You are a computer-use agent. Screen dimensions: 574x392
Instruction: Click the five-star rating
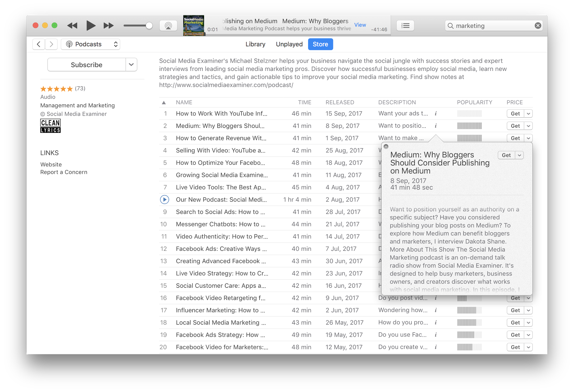pyautogui.click(x=57, y=89)
